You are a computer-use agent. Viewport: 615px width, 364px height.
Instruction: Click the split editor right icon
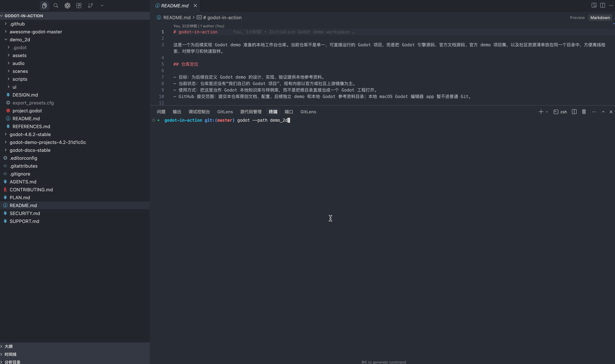(x=602, y=5)
